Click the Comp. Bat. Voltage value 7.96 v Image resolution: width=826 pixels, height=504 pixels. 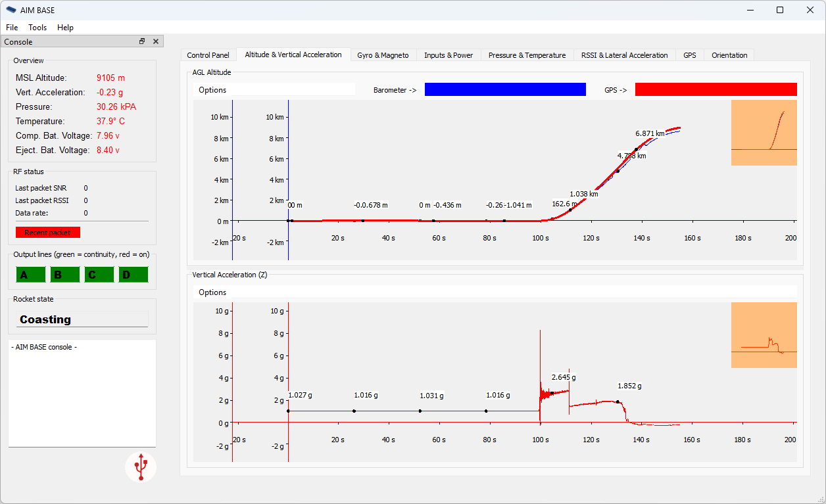pos(108,135)
